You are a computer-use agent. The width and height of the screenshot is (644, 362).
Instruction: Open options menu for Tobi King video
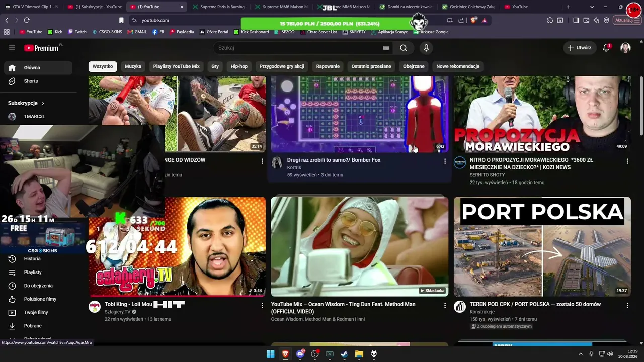click(x=262, y=305)
